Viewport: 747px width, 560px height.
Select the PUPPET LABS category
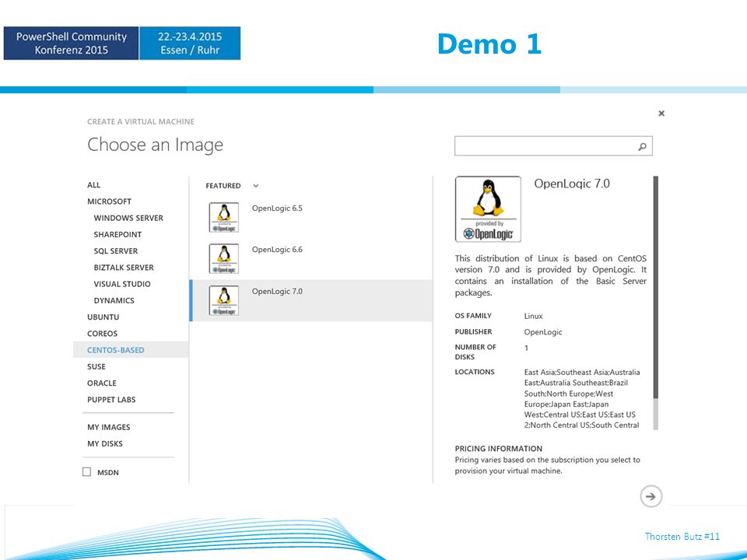[111, 400]
